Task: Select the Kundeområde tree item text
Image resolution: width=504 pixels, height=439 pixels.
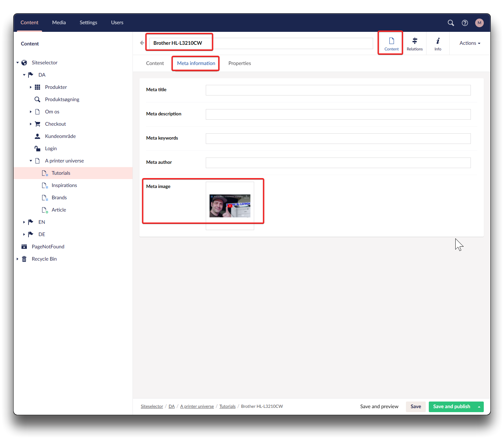Action: point(60,136)
